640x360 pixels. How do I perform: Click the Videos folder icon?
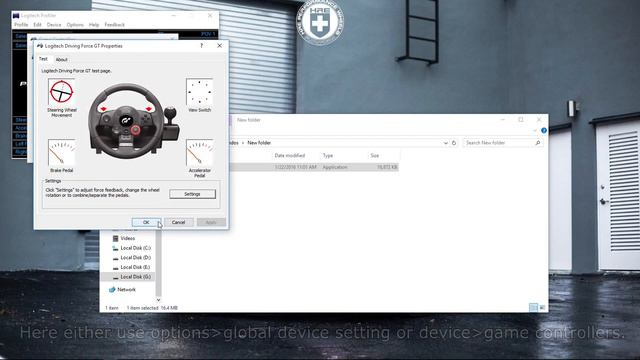(x=116, y=238)
